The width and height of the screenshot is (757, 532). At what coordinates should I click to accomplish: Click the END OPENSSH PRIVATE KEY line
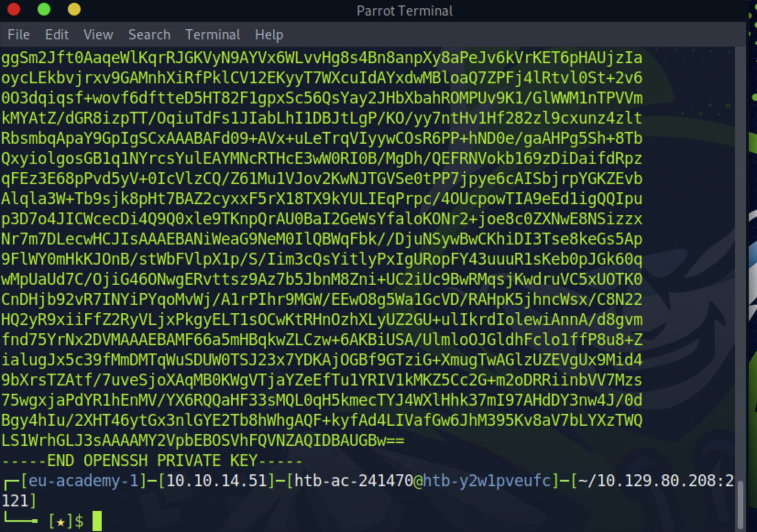152,461
